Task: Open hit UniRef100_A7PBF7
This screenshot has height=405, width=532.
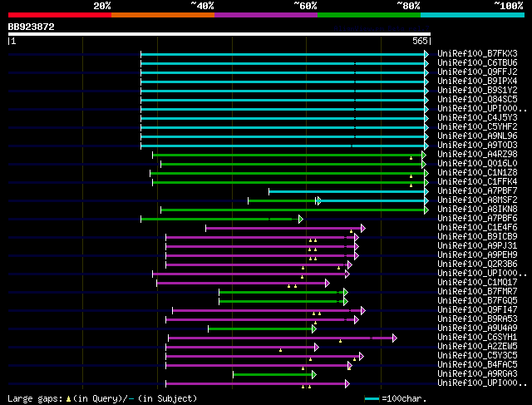Action: click(477, 191)
